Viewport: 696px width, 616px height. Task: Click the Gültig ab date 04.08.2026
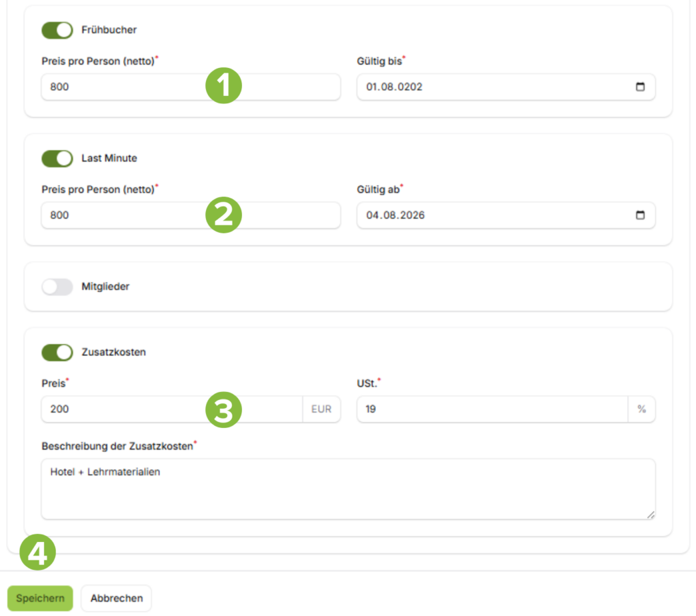(x=396, y=215)
